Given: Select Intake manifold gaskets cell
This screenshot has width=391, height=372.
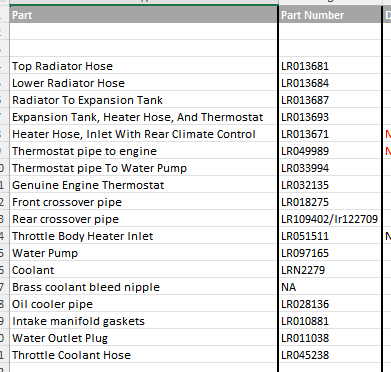Looking at the screenshot, I should 144,321.
